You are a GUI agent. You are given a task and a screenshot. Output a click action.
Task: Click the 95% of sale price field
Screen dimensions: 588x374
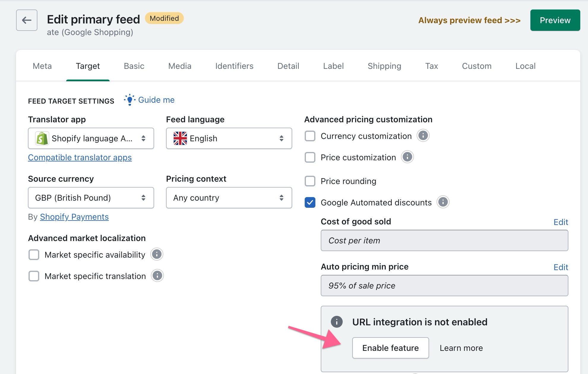[444, 286]
